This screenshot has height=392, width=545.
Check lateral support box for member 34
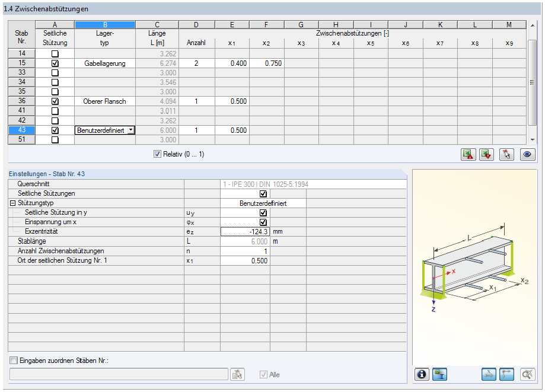pyautogui.click(x=55, y=82)
